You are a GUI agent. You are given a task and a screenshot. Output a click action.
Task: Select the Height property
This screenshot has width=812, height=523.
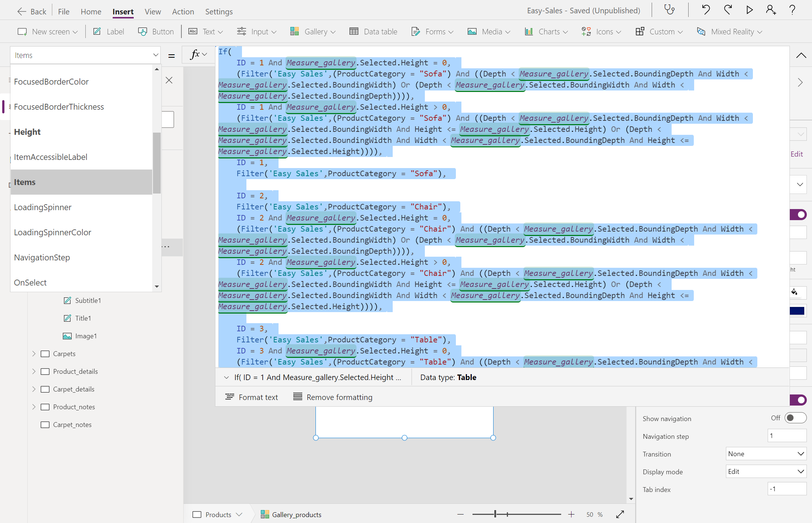[81, 132]
